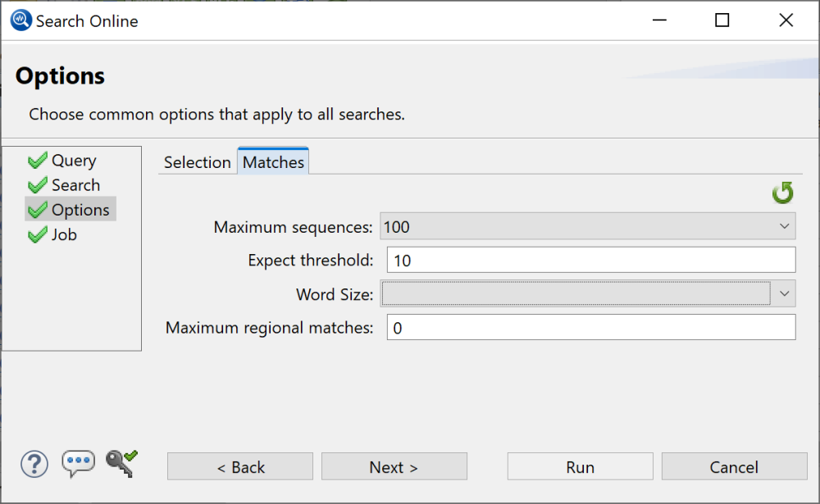820x504 pixels.
Task: Click the green checkmark beside Query
Action: click(x=37, y=160)
